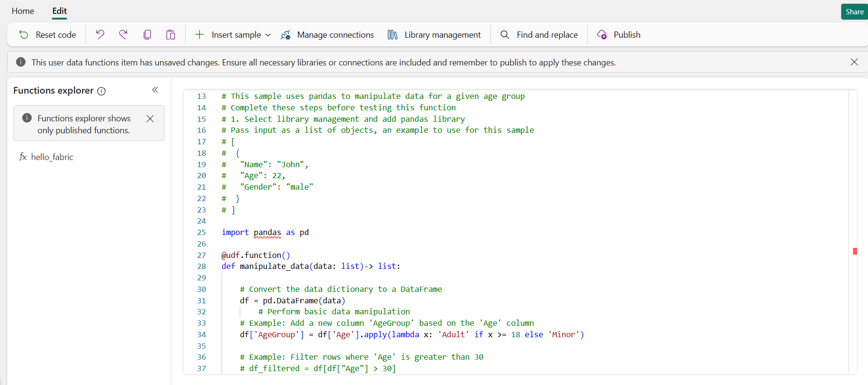The width and height of the screenshot is (868, 385).
Task: Click the Share button
Action: [x=854, y=12]
